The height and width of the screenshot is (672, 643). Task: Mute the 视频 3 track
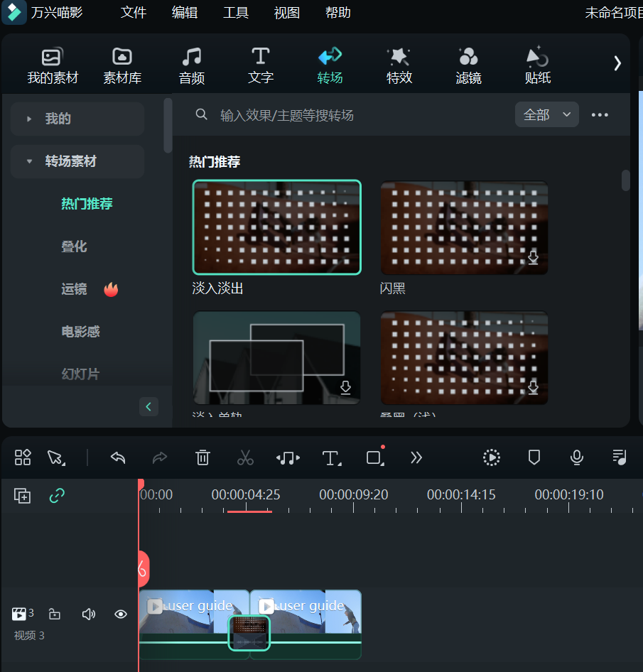click(x=88, y=614)
